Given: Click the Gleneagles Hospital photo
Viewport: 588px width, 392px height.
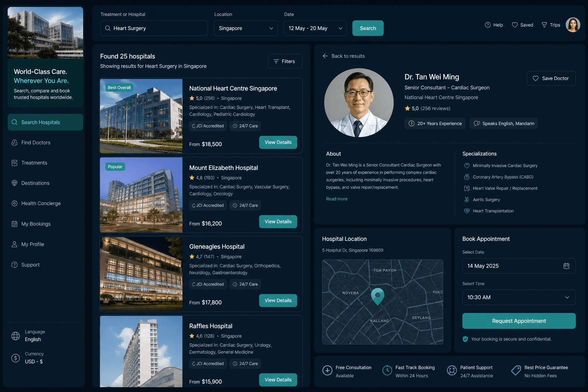Looking at the screenshot, I should coord(141,274).
